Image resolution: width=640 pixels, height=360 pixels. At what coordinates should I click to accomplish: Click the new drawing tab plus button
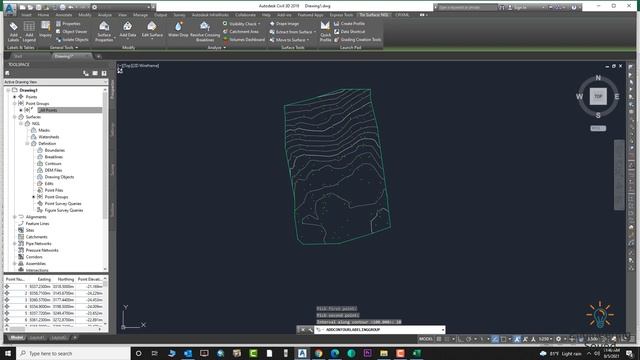pyautogui.click(x=98, y=56)
